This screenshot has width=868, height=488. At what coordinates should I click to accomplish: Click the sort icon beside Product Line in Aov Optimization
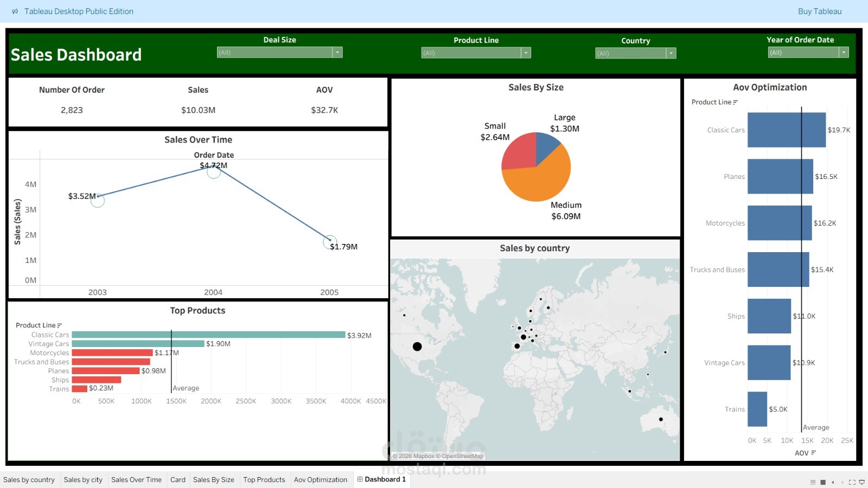(x=736, y=102)
